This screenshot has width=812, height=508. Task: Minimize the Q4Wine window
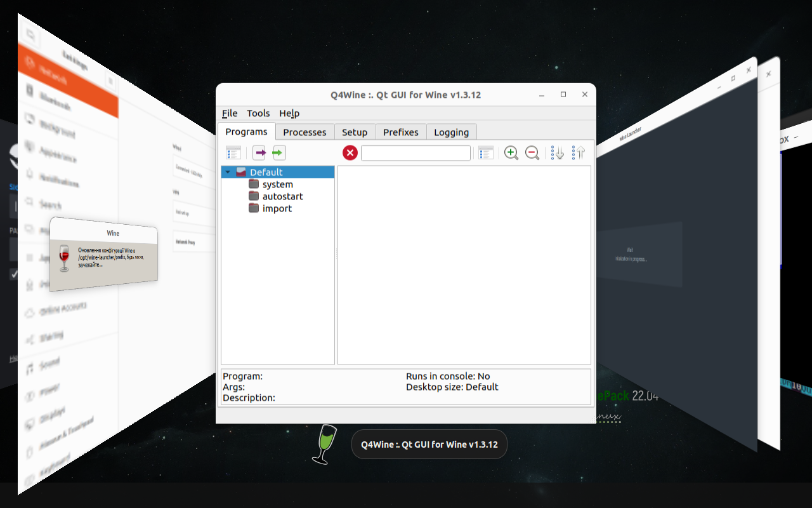[542, 95]
